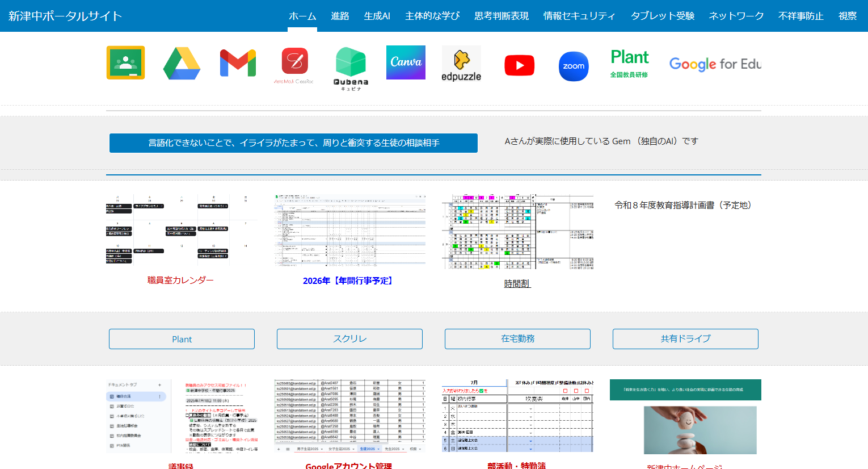868x469 pixels.
Task: Open the Google Drive icon
Action: 182,63
